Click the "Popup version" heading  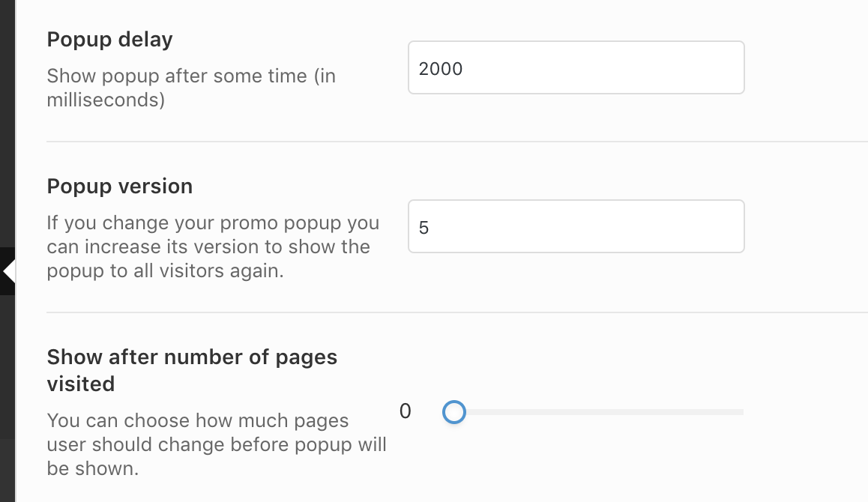[x=120, y=186]
